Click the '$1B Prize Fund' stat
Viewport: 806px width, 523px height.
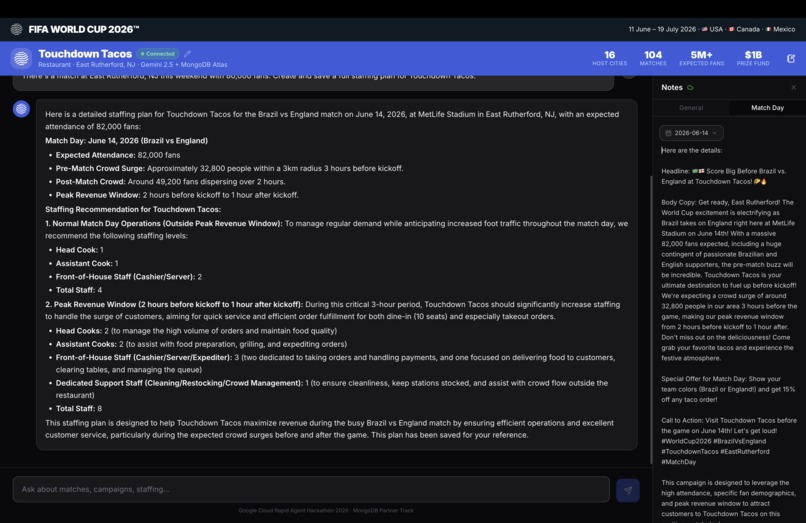[x=753, y=58]
